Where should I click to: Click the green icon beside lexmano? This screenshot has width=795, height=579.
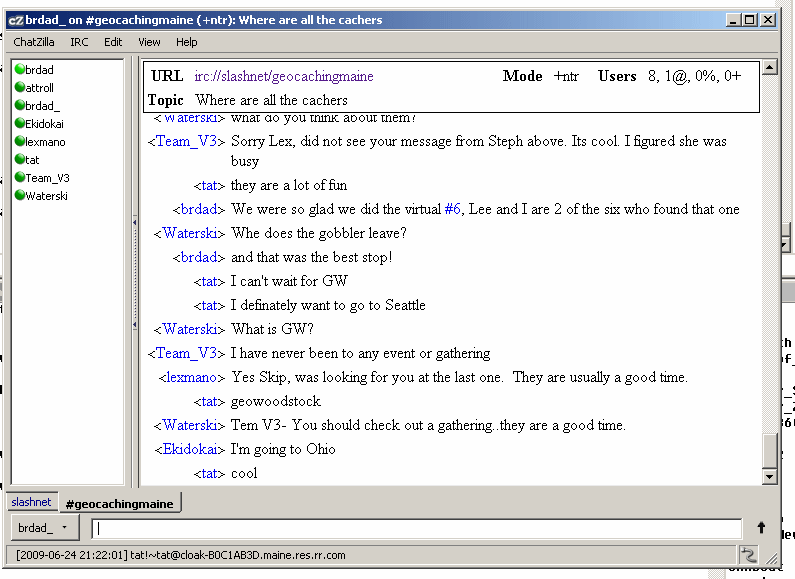19,142
